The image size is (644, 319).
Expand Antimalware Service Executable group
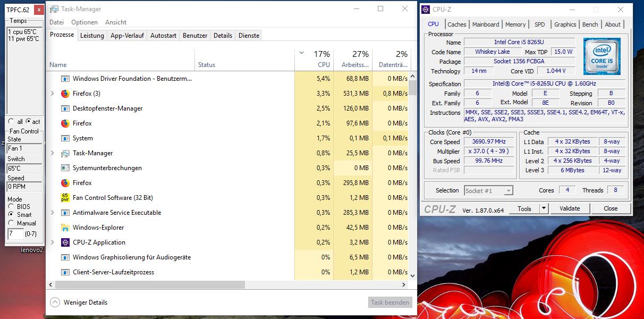pos(52,213)
